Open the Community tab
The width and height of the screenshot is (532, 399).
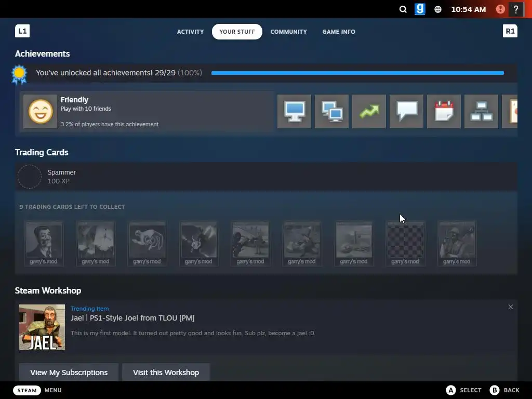289,32
